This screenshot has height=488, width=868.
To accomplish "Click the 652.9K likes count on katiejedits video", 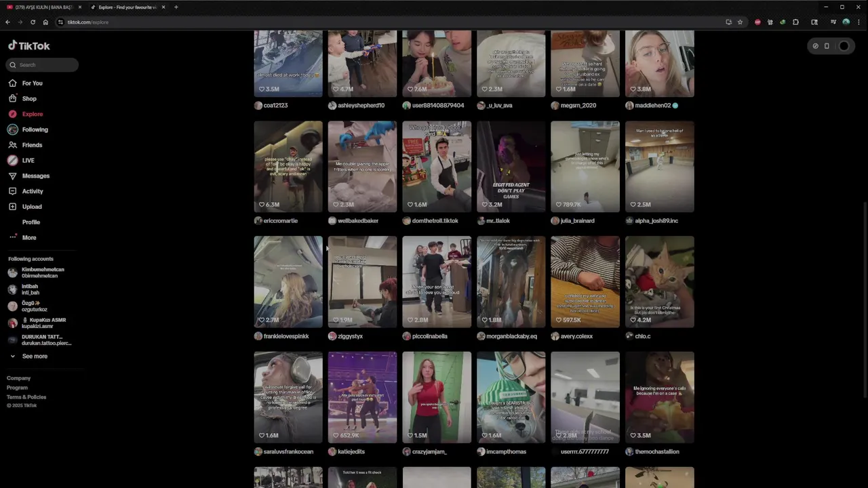I will click(349, 435).
